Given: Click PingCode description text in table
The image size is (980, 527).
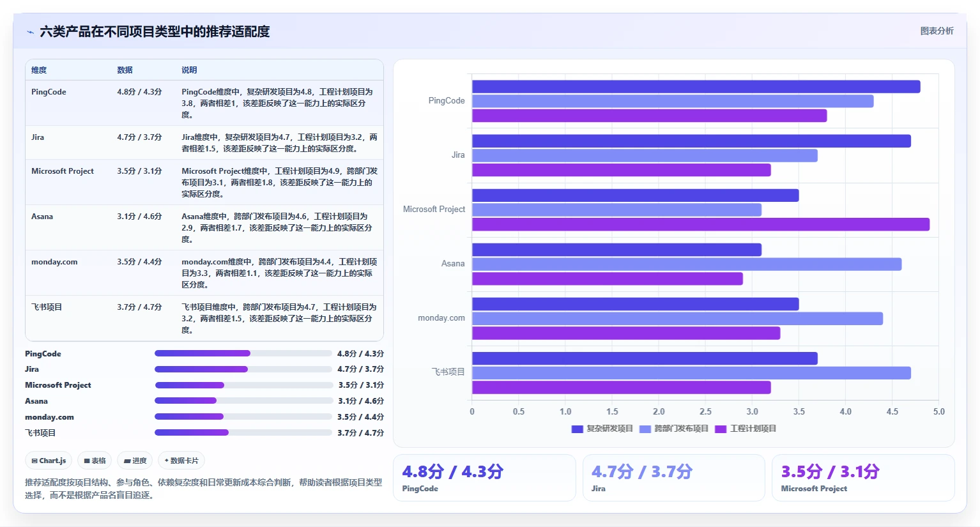Looking at the screenshot, I should click(x=277, y=103).
